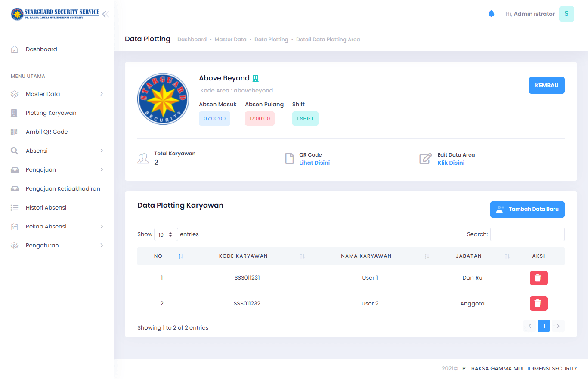Delete User 1 with trash icon
The height and width of the screenshot is (379, 588).
point(538,278)
